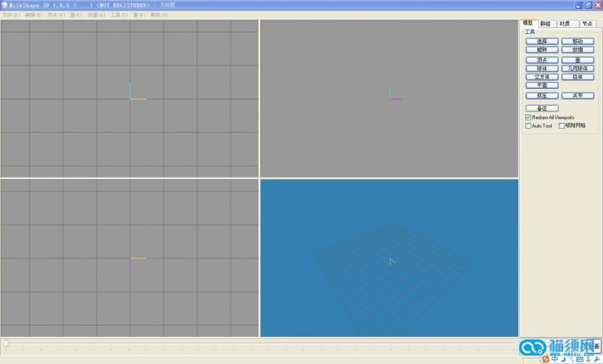Screen dimensions: 603x364
Task: Click the 柱体 (Cylinder) tool button
Action: (577, 77)
